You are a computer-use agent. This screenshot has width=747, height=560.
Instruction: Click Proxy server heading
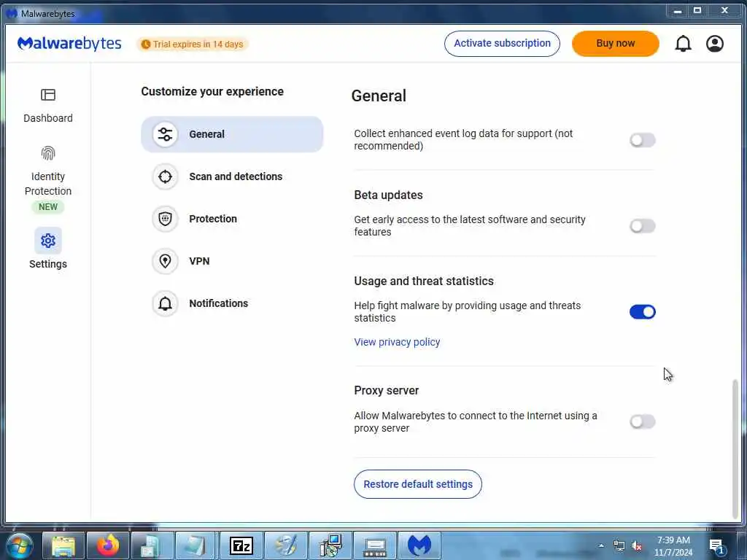pos(387,391)
